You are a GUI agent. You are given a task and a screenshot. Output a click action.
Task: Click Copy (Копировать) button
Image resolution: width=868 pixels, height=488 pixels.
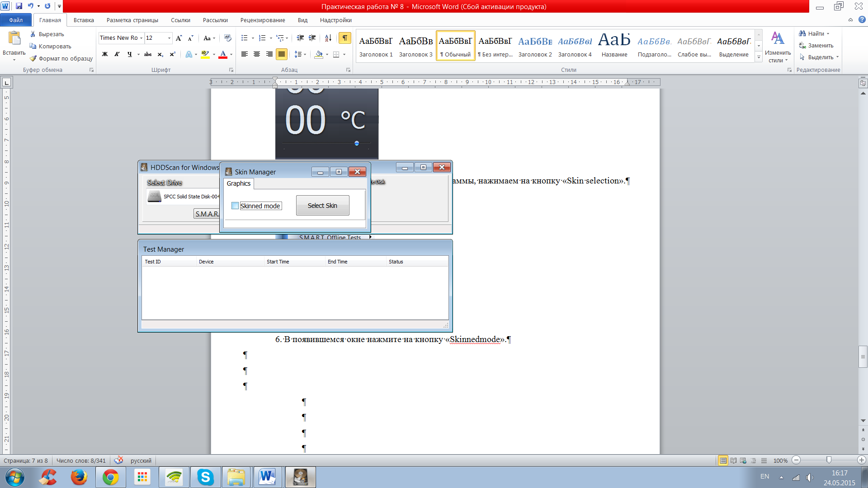pyautogui.click(x=50, y=46)
